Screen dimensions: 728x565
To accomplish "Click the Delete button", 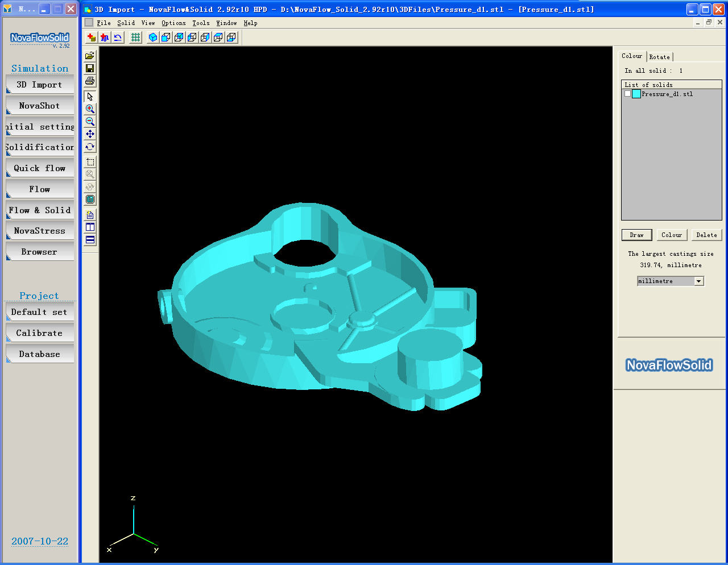I will (x=707, y=235).
